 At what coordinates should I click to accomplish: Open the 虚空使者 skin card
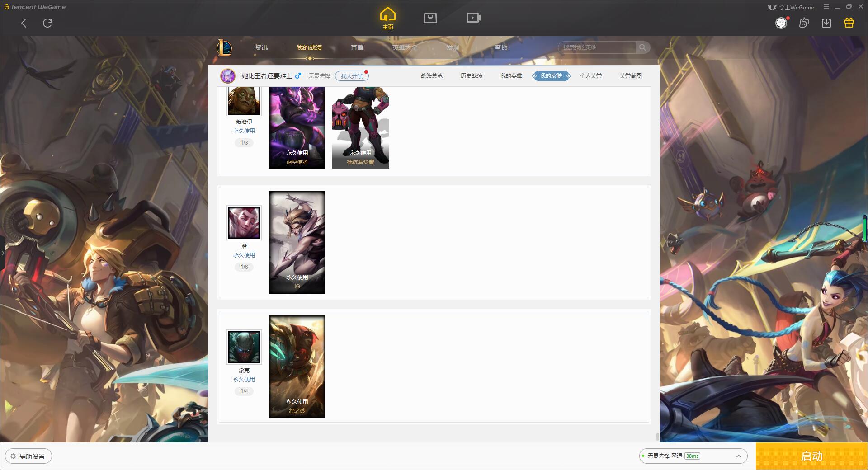pyautogui.click(x=297, y=128)
